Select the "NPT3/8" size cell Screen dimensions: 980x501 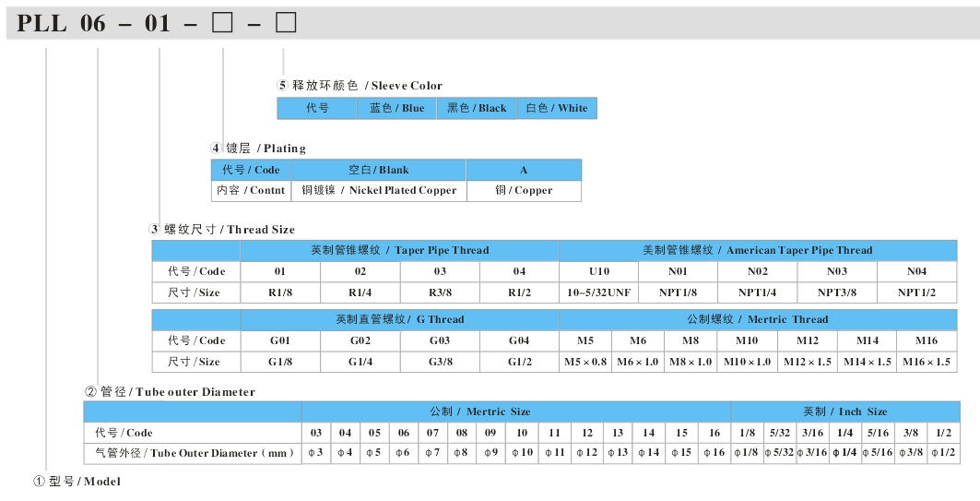(x=837, y=292)
